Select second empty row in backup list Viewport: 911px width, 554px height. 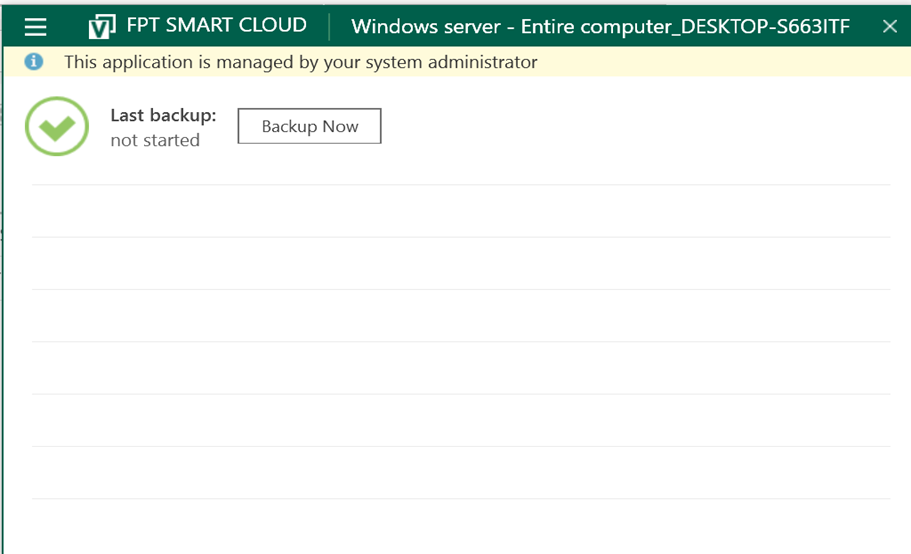pyautogui.click(x=460, y=263)
